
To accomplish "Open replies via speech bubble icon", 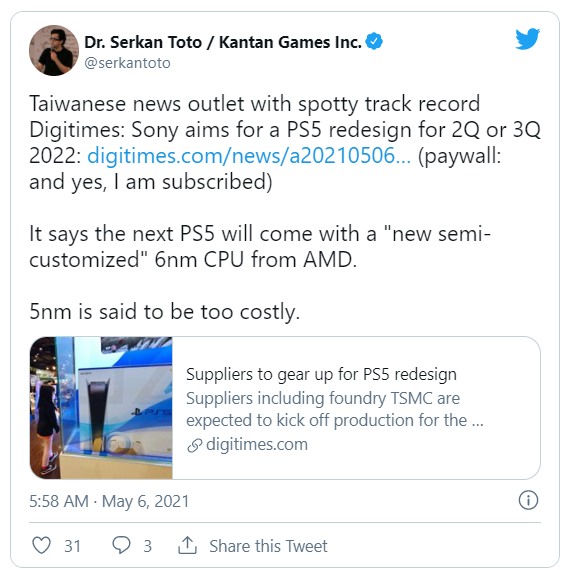I will pyautogui.click(x=121, y=545).
